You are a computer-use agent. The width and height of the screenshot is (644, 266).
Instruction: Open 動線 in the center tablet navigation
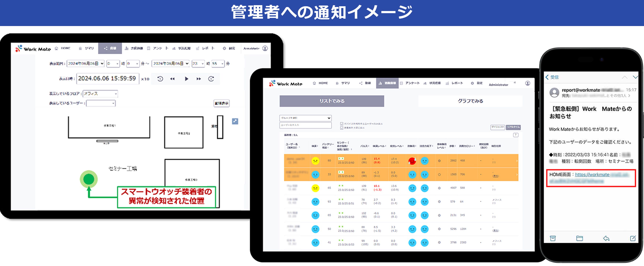(x=365, y=83)
